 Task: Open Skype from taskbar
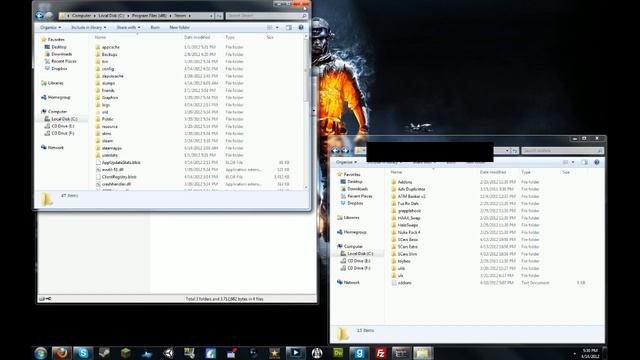(83, 353)
